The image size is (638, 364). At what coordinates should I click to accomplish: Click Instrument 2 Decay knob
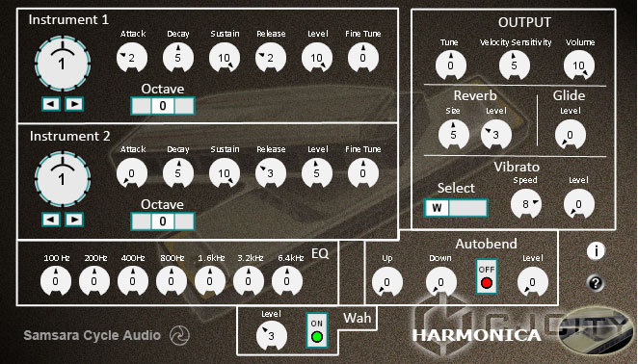[x=178, y=172]
